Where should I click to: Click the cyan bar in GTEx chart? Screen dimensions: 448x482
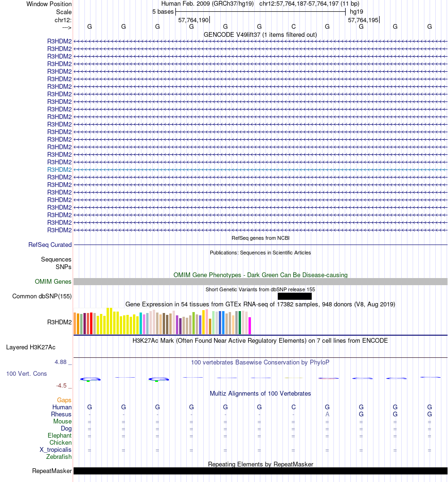(141, 323)
